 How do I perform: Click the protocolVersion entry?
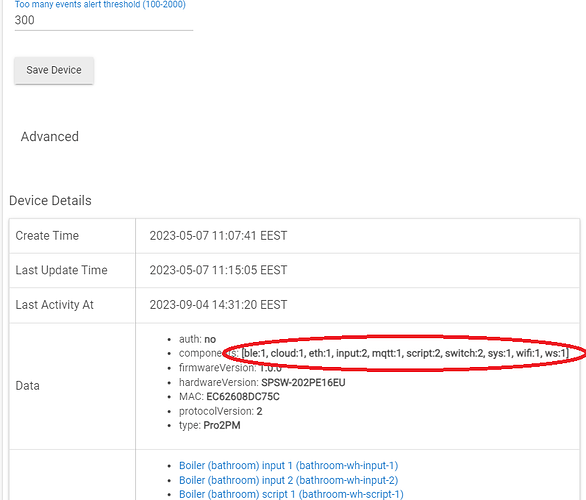(x=220, y=411)
